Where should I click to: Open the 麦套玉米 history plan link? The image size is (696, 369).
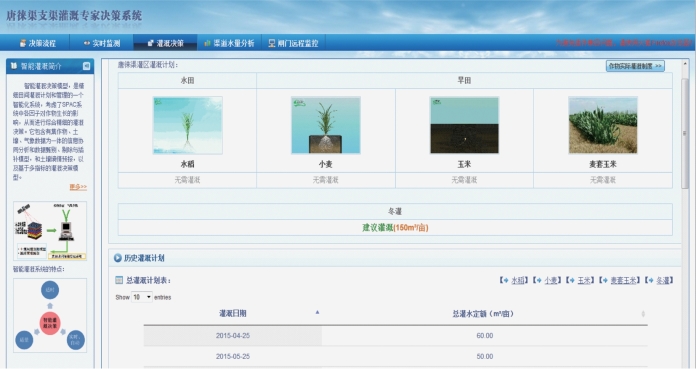point(623,280)
